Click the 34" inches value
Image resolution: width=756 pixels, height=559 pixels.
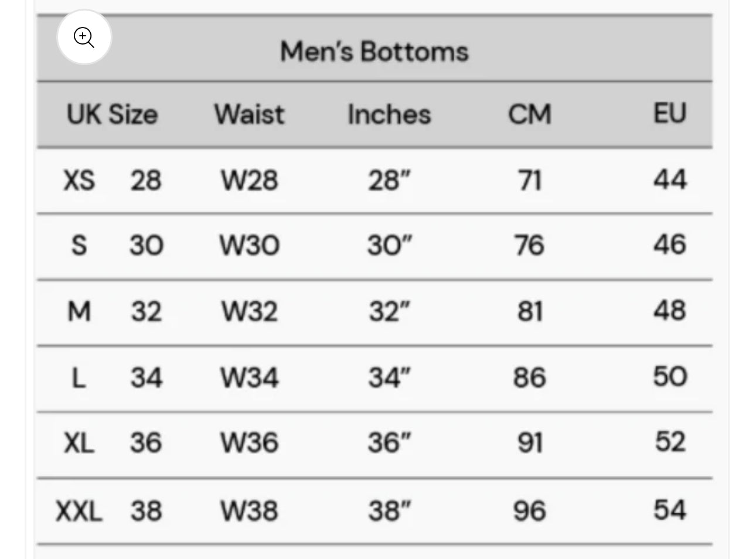coord(389,377)
